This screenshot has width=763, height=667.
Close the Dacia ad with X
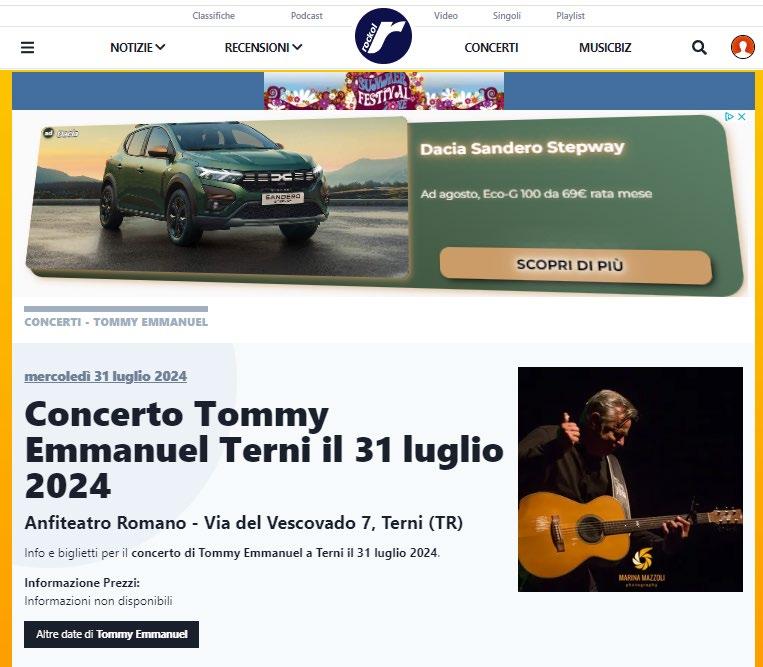point(742,117)
